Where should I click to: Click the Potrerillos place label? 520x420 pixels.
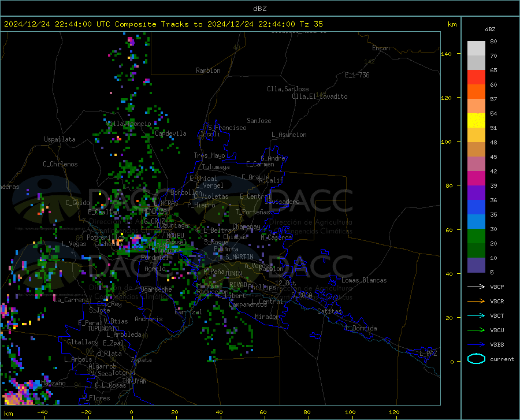coord(106,237)
